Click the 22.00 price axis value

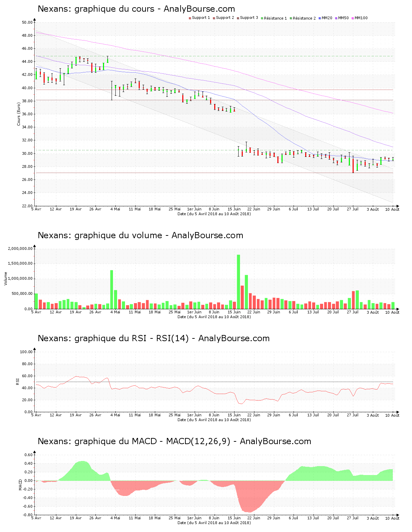pos(27,206)
